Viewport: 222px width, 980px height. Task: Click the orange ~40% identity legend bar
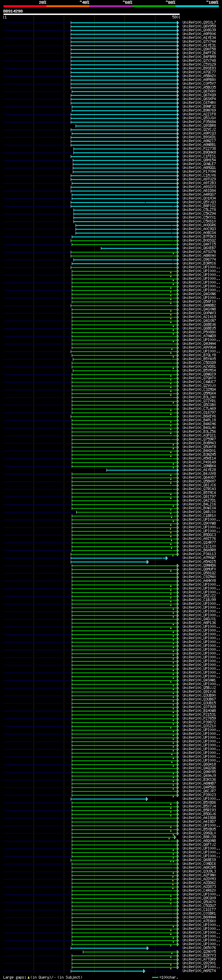68,6
